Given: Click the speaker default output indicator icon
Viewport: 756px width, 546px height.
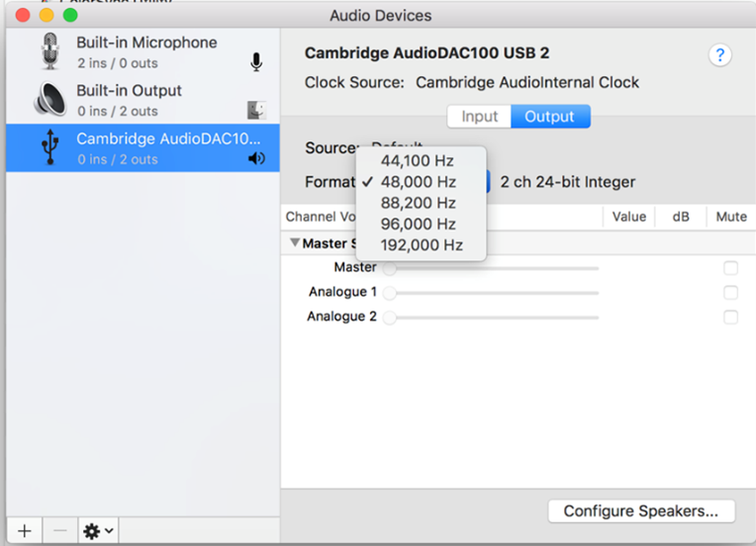Looking at the screenshot, I should pyautogui.click(x=256, y=158).
